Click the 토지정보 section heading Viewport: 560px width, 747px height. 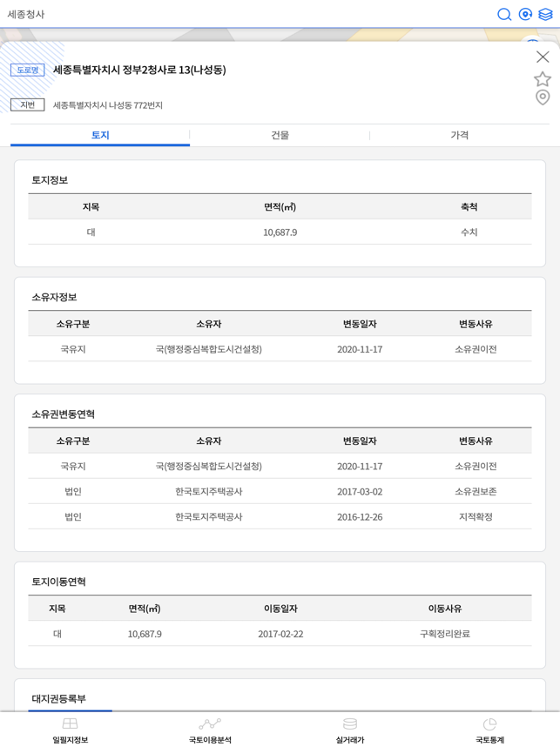[x=50, y=180]
